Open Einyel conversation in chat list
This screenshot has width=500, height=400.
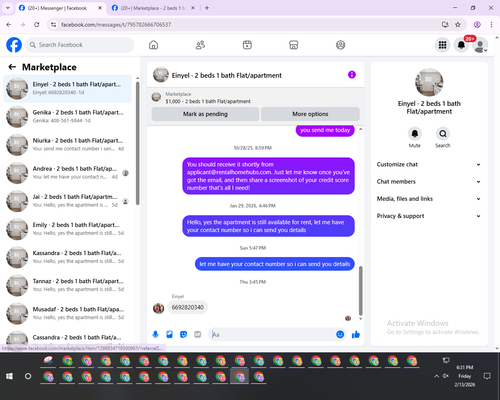(67, 89)
